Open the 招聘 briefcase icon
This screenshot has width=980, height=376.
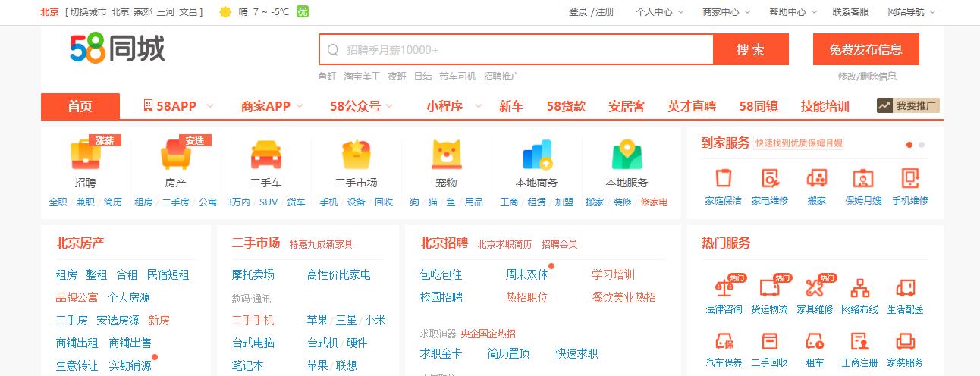(x=86, y=155)
